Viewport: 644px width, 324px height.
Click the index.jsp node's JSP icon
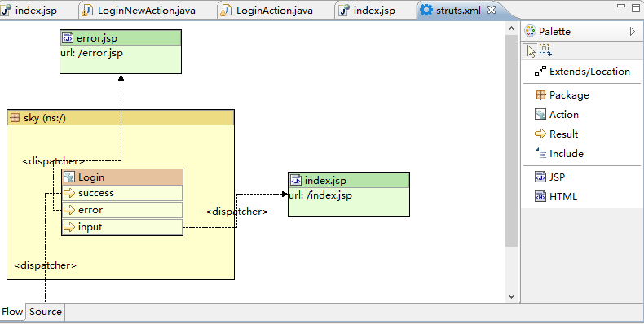pos(296,180)
